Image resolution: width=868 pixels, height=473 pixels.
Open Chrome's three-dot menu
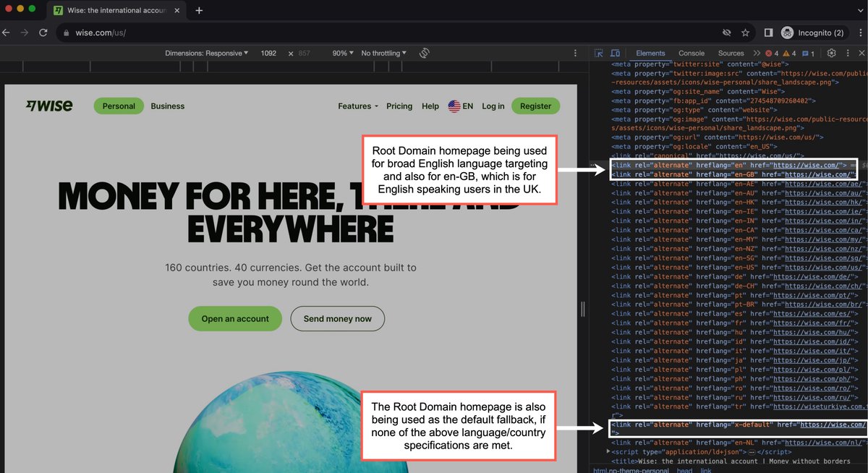[x=859, y=33]
